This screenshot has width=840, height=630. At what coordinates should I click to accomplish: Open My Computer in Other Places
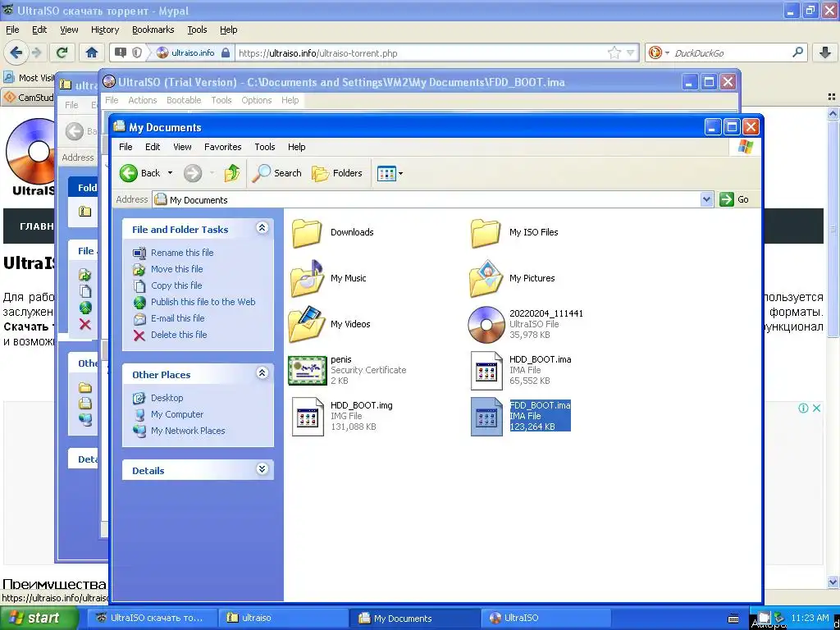(x=177, y=414)
